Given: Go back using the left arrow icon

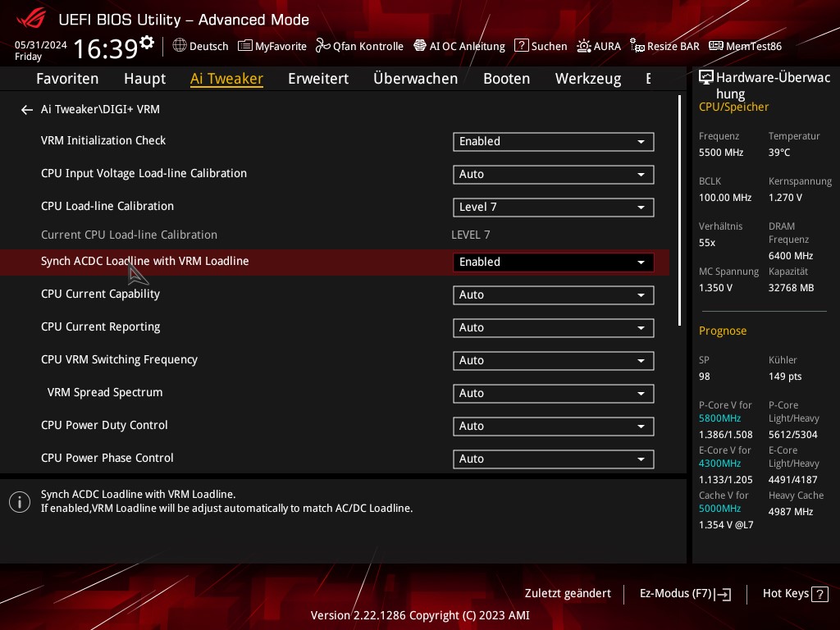Looking at the screenshot, I should point(27,110).
